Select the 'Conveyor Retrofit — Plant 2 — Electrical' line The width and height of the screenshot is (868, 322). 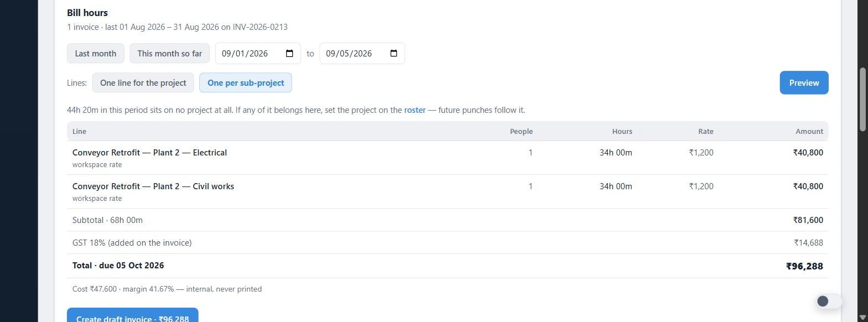(149, 153)
